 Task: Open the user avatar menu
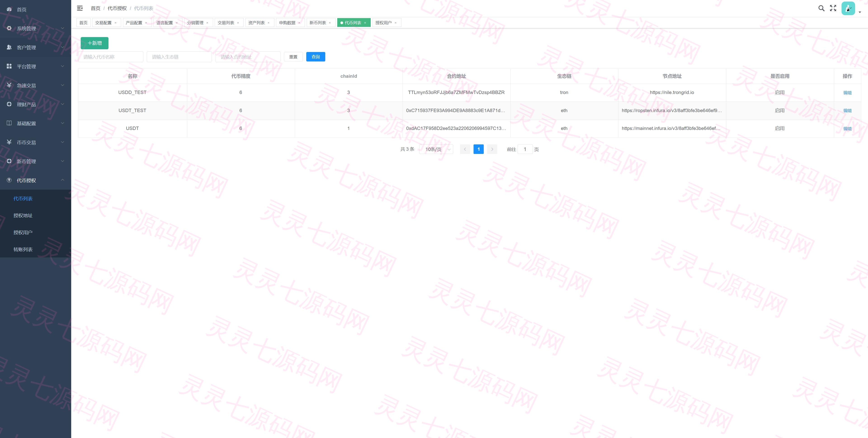pos(848,8)
